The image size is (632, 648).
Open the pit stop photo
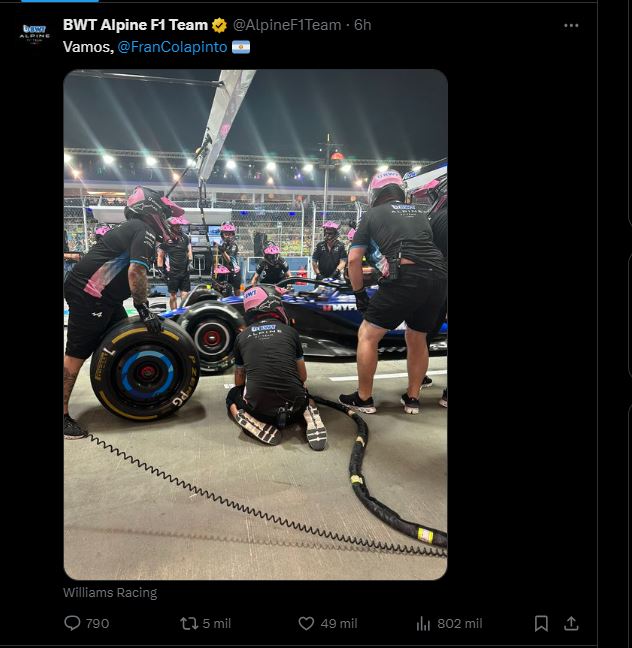pos(255,324)
